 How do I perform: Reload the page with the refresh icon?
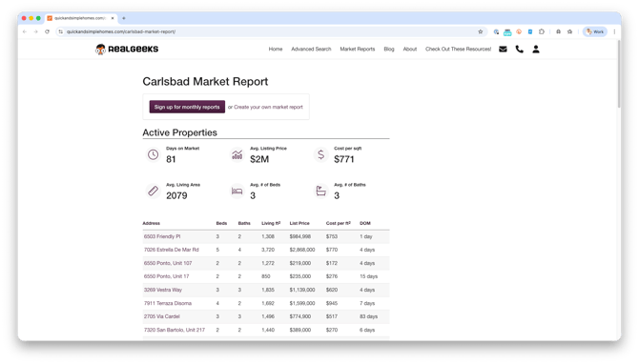[x=48, y=31]
